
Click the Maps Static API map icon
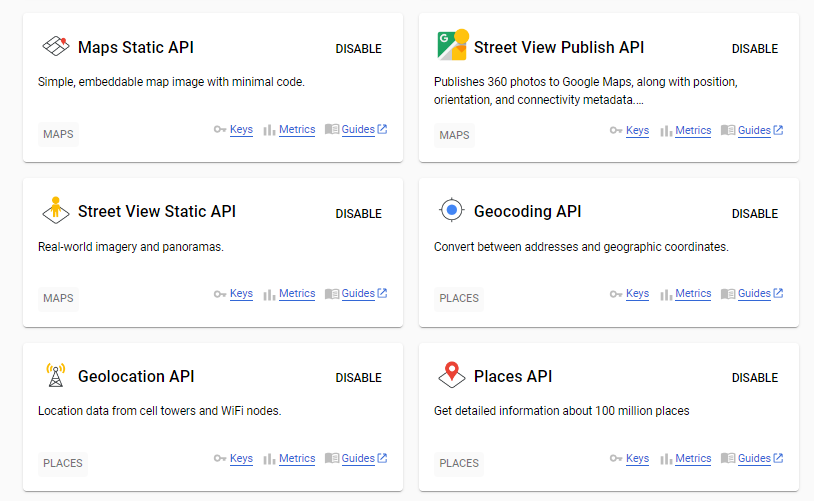click(56, 47)
